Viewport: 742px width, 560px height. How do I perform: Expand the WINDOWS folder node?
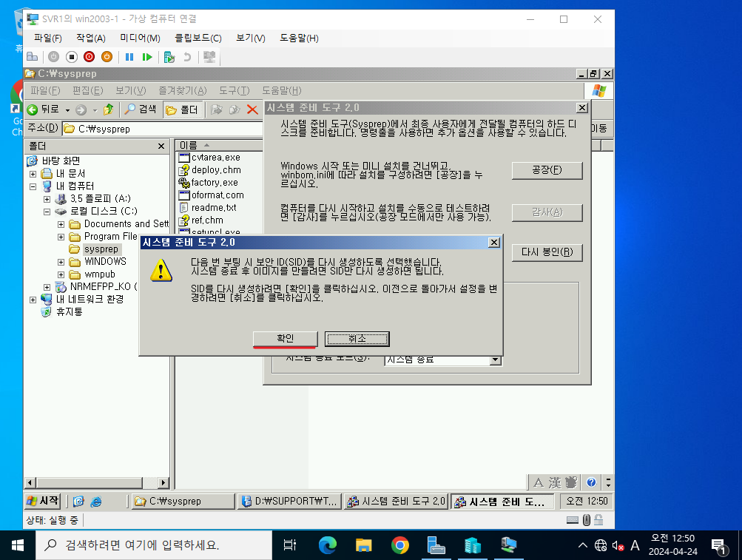pos(61,262)
